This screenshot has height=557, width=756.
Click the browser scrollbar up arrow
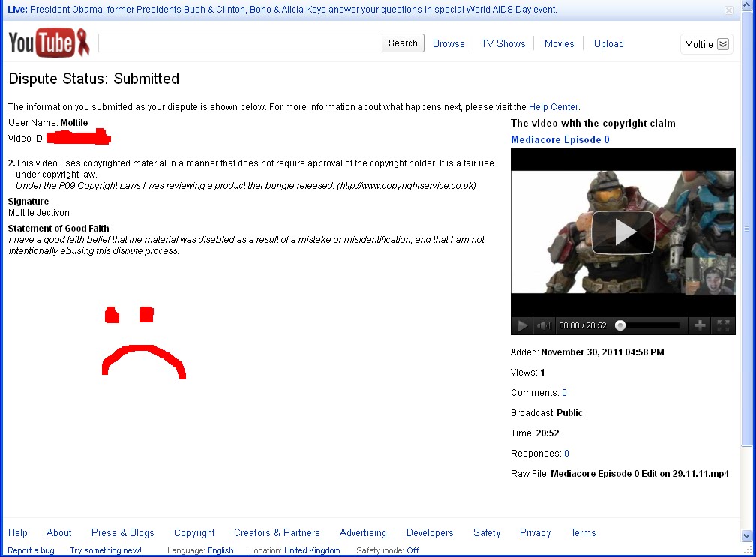click(746, 4)
